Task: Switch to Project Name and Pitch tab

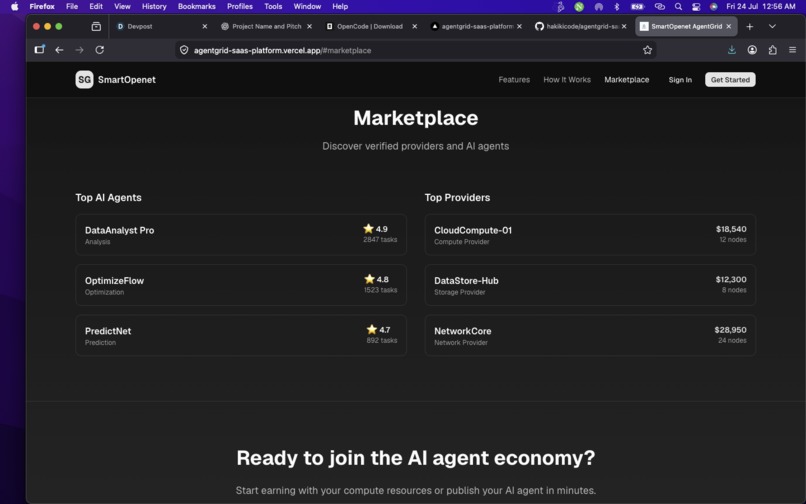Action: coord(266,26)
